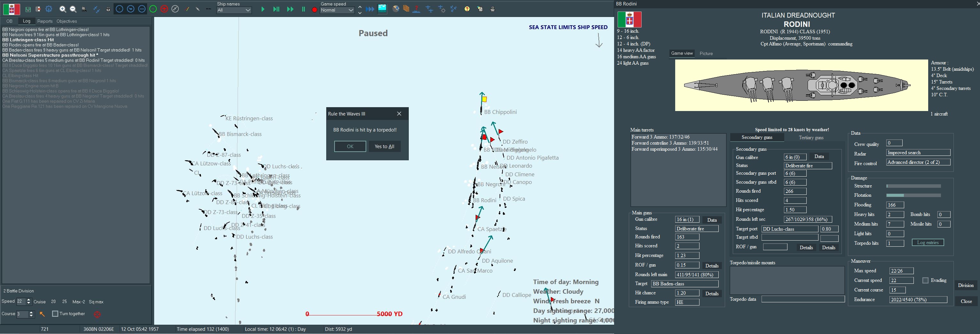Zoom in with the plus magnifier

tap(63, 9)
